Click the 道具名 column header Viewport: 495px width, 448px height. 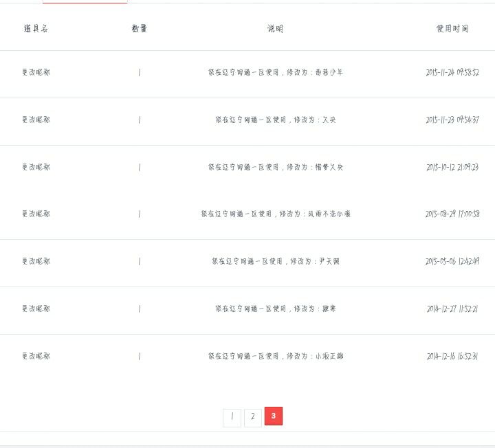coord(36,28)
